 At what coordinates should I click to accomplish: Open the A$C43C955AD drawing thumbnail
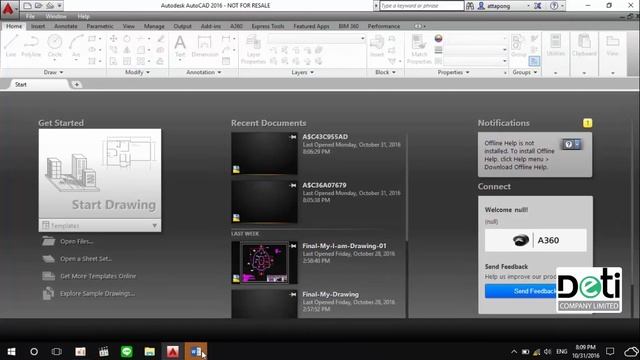coord(264,153)
